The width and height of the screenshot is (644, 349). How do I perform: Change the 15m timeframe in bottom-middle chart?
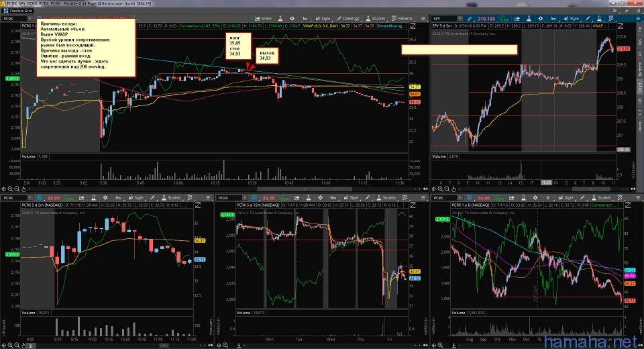[x=333, y=198]
